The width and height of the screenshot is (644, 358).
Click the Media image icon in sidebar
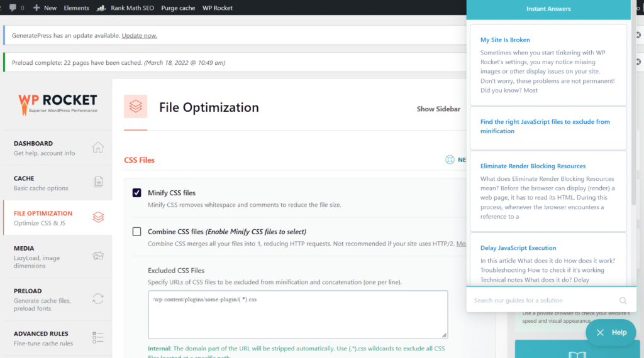pyautogui.click(x=98, y=256)
